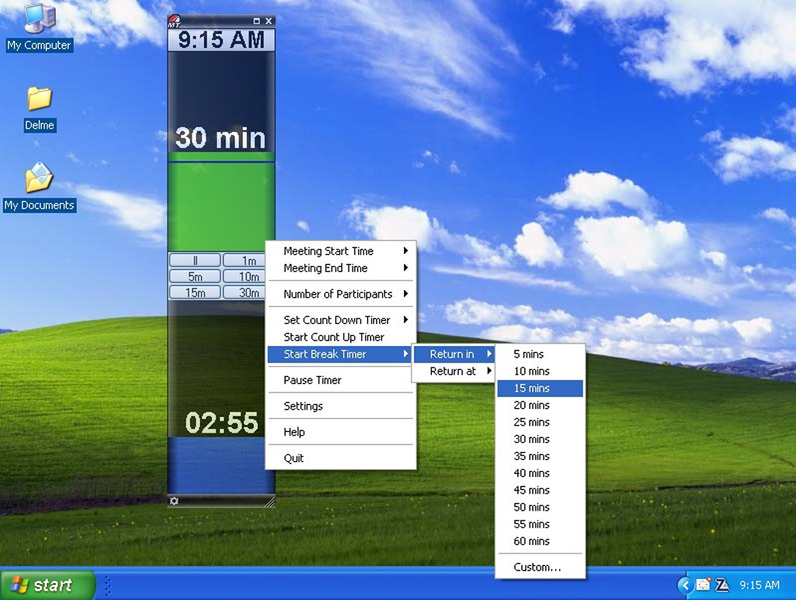Click the timer app logo icon in title bar
The height and width of the screenshot is (600, 796).
[174, 21]
